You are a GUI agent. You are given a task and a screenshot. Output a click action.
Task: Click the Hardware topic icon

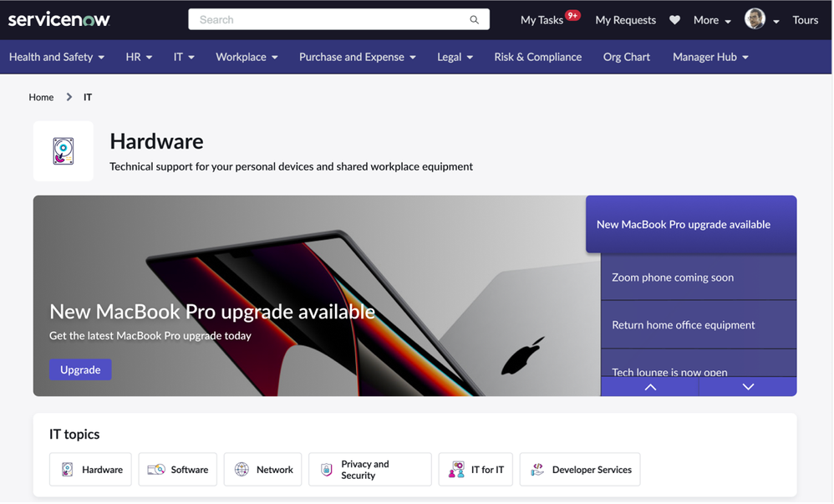pyautogui.click(x=68, y=470)
